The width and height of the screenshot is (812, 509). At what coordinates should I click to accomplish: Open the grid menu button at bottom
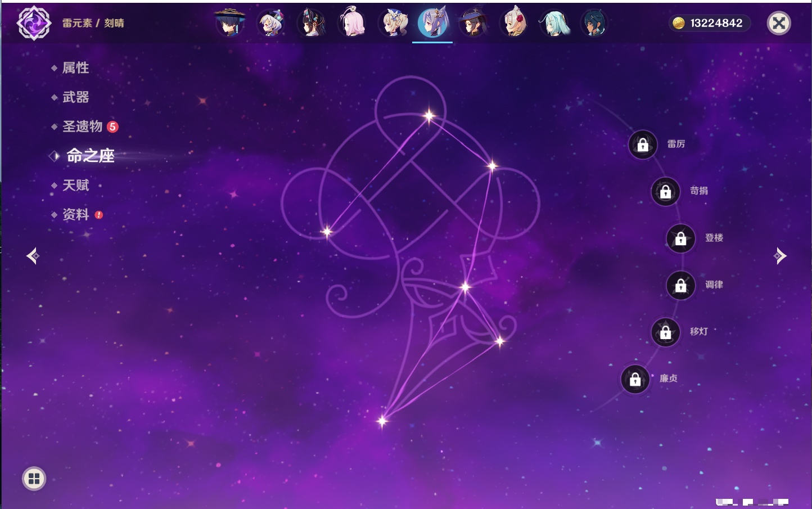[34, 479]
